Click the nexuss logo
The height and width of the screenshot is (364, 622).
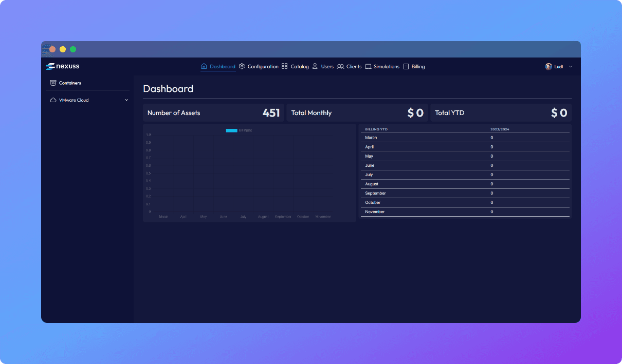62,66
